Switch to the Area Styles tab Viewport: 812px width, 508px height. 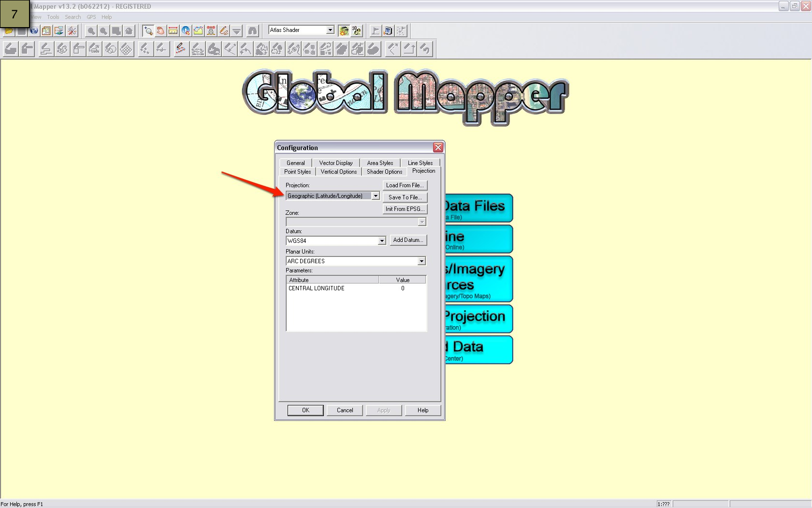(x=380, y=163)
